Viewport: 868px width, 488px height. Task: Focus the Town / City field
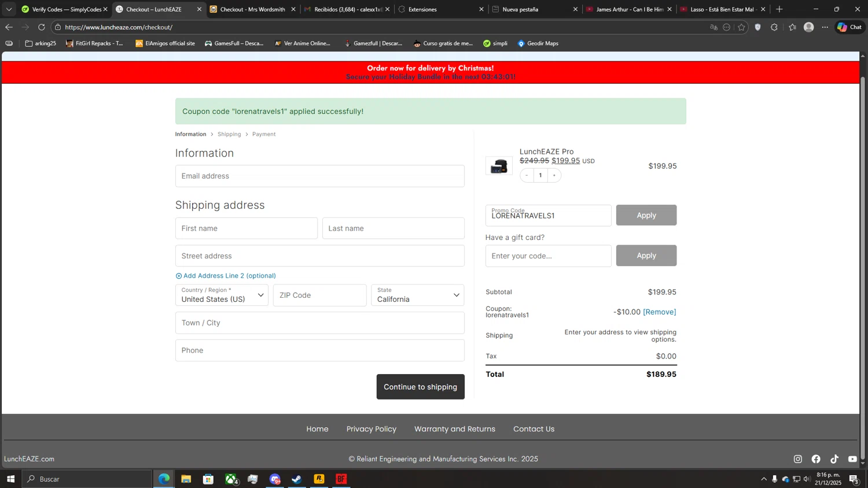(320, 323)
